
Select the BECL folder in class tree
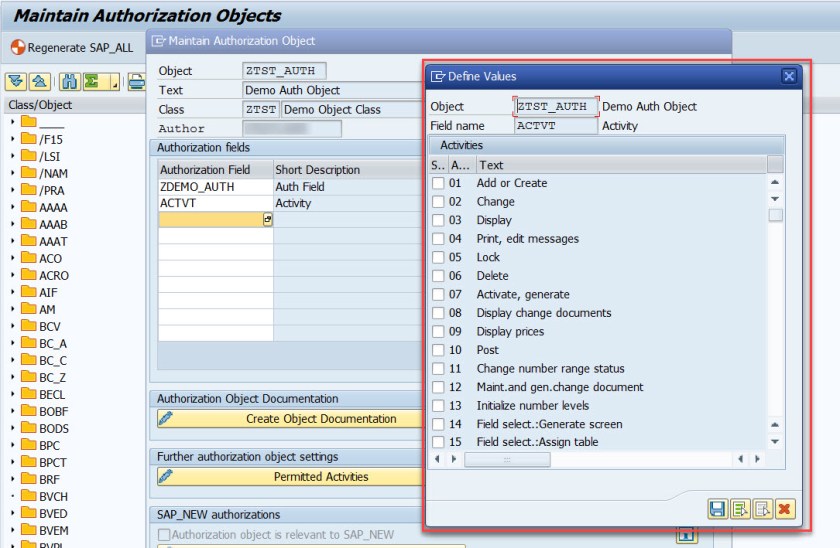pos(43,394)
